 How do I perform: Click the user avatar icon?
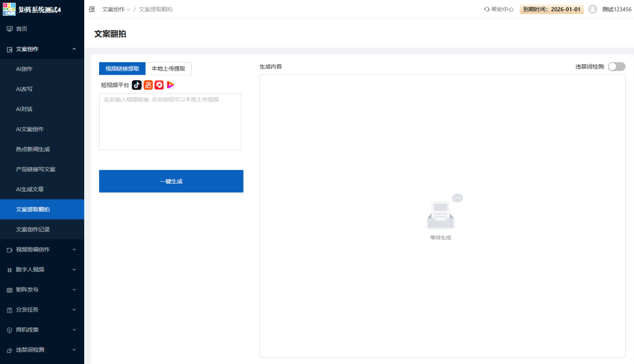pos(592,9)
